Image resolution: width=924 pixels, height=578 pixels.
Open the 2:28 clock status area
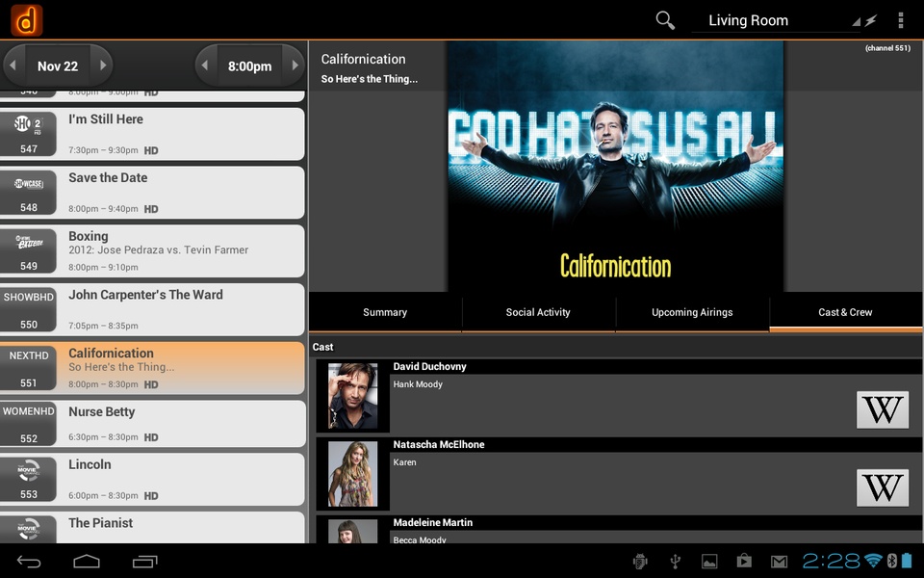[x=832, y=561]
